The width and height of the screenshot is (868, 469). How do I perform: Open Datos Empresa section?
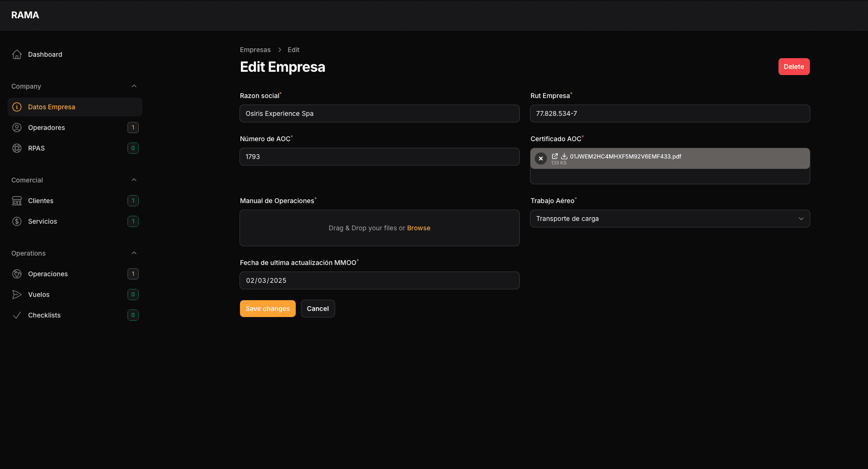(x=75, y=107)
